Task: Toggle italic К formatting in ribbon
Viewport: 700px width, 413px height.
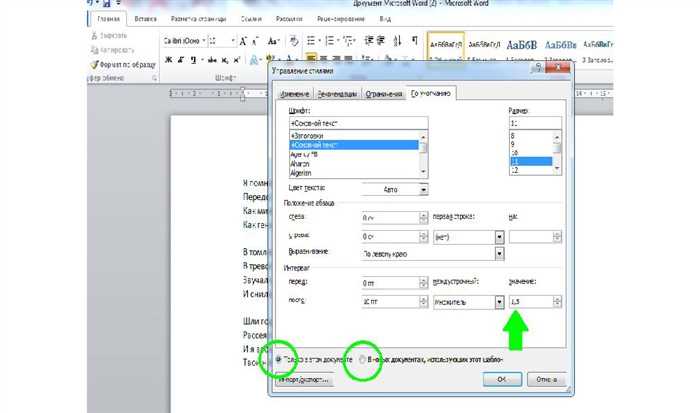Action: pos(181,59)
